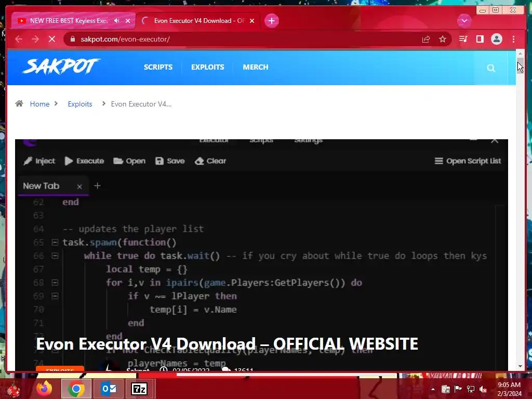Click the page title heading link
This screenshot has height=399, width=532.
point(227,344)
